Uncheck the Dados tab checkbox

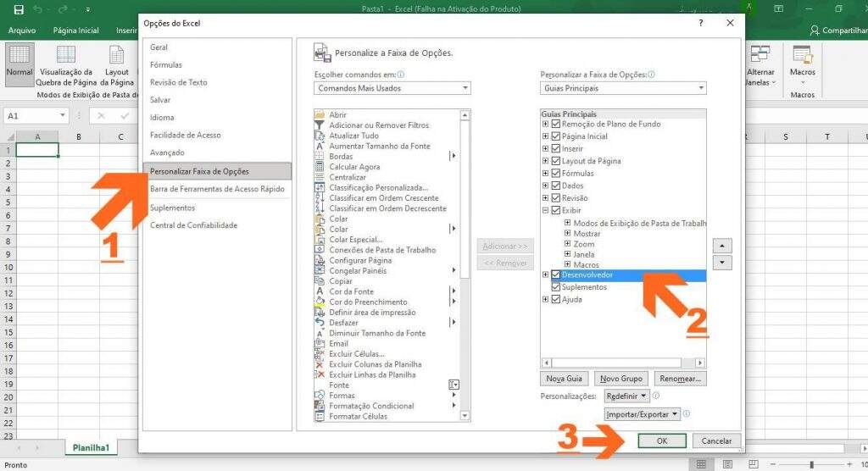556,186
